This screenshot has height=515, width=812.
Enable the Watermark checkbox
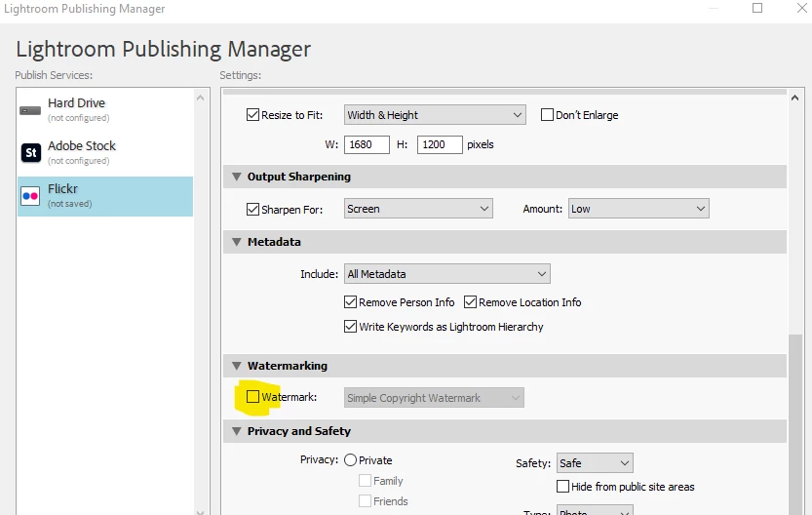tap(252, 397)
